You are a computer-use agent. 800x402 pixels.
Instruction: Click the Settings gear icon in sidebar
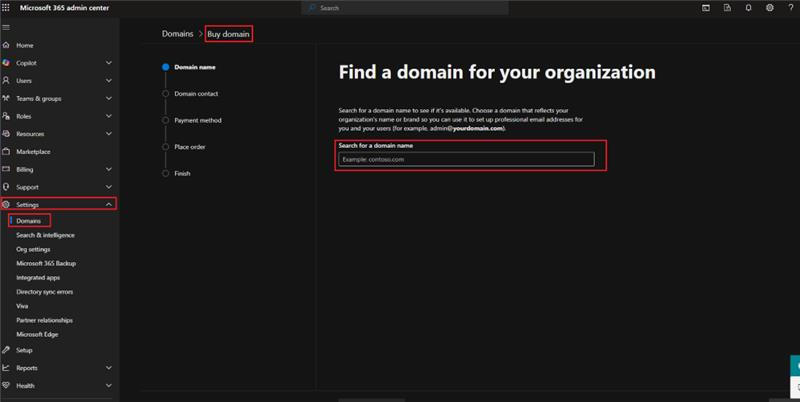coord(6,205)
